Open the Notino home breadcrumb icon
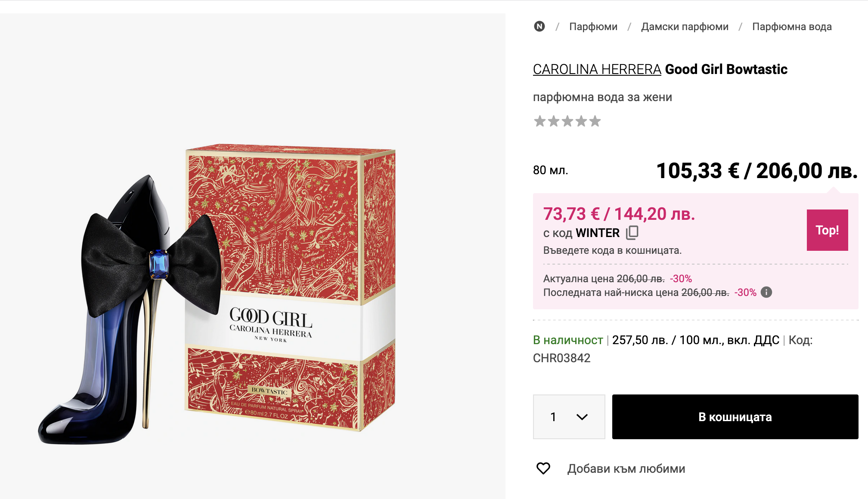This screenshot has width=868, height=499. [x=539, y=27]
